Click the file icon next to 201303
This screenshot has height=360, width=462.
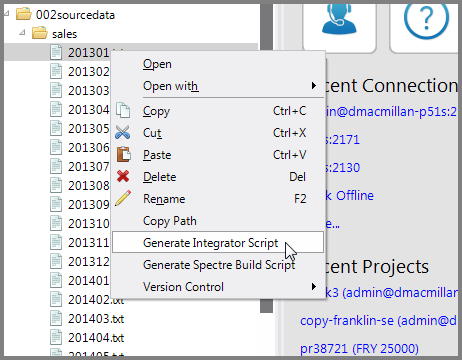pyautogui.click(x=56, y=90)
